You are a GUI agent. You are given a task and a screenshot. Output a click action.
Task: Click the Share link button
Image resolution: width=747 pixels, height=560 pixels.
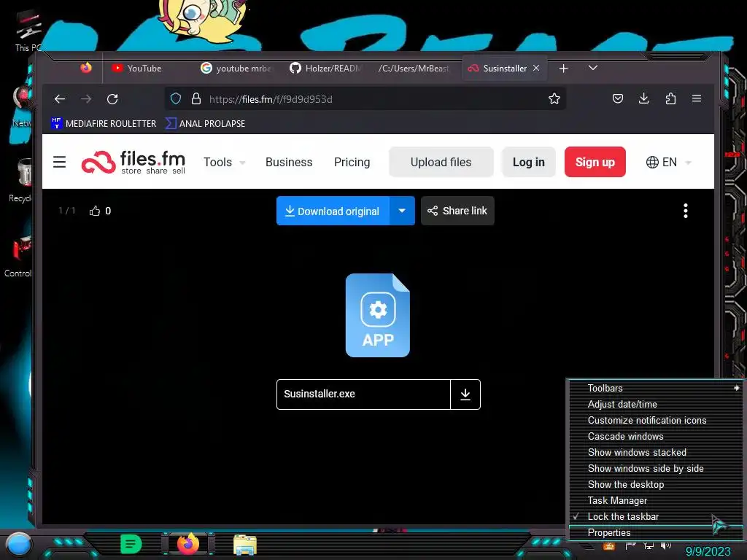pyautogui.click(x=457, y=211)
